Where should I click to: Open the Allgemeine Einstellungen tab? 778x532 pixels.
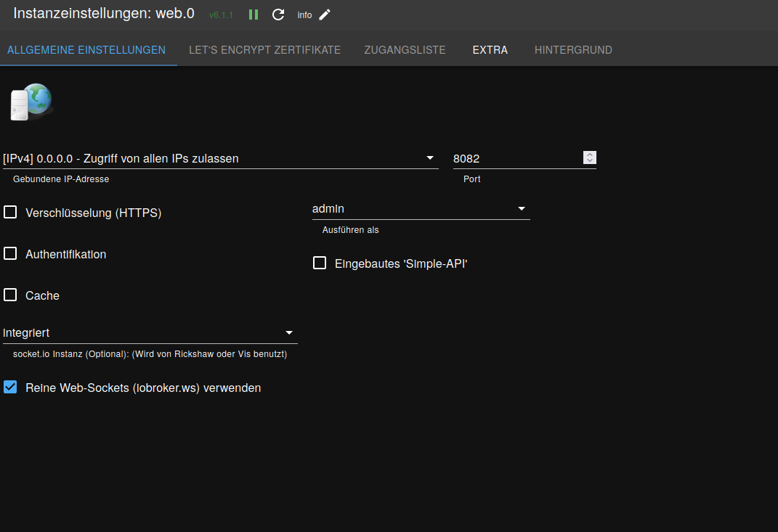point(86,50)
